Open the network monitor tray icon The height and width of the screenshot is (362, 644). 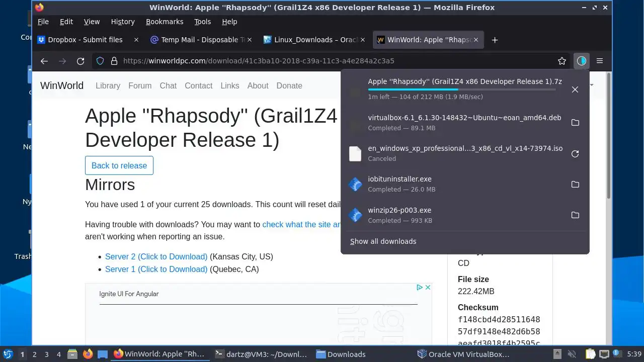point(604,354)
